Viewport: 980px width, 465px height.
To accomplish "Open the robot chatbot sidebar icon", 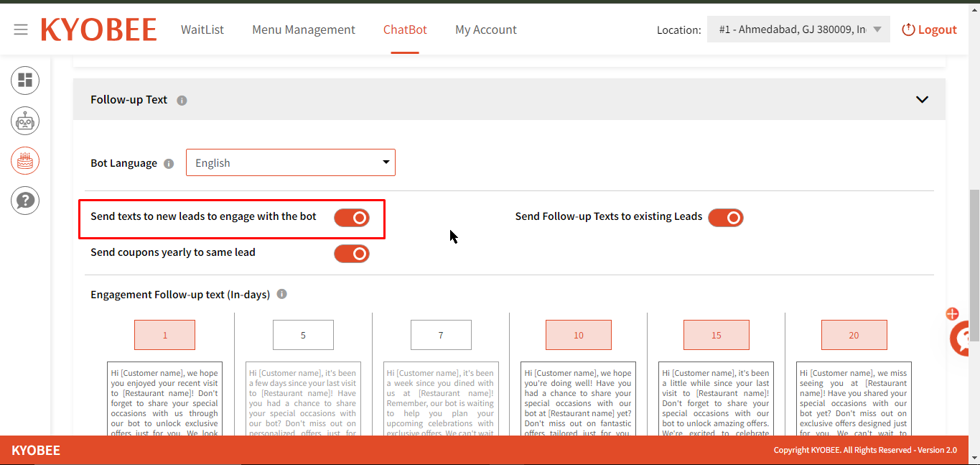I will pos(25,121).
